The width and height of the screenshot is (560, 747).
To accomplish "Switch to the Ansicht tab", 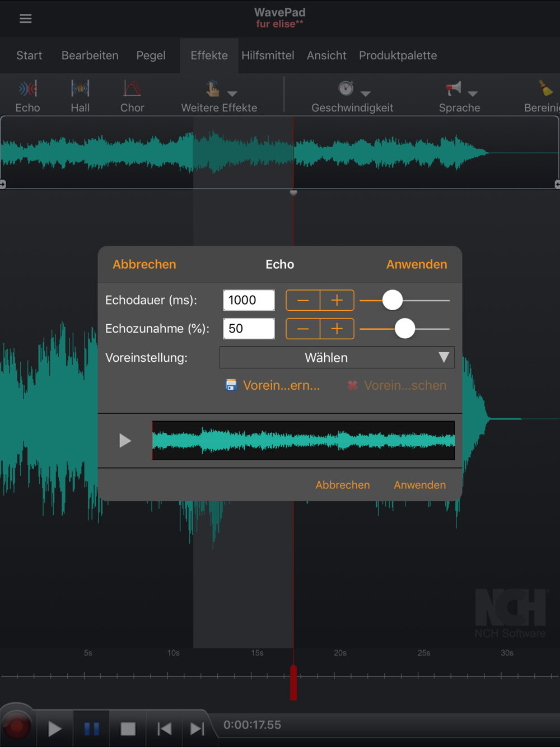I will pos(326,55).
